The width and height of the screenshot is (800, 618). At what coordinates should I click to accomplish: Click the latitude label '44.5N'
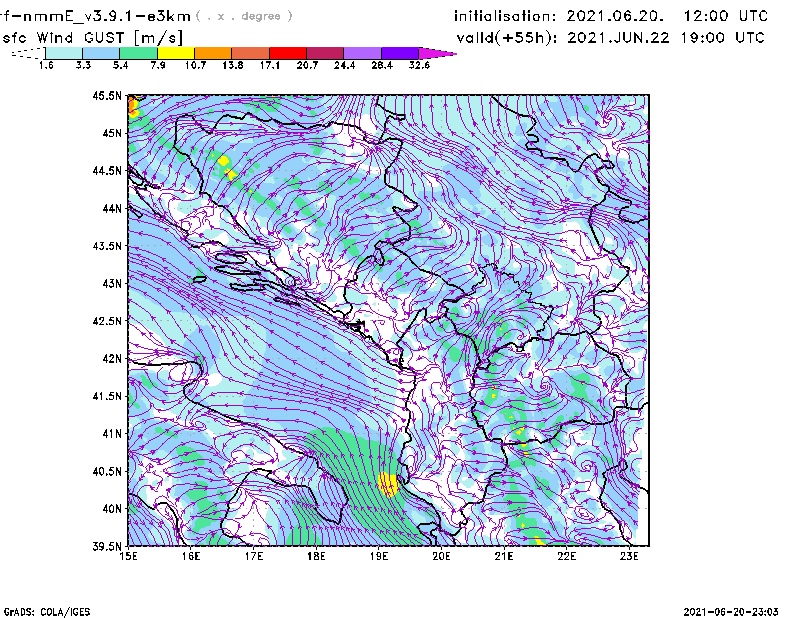coord(107,170)
